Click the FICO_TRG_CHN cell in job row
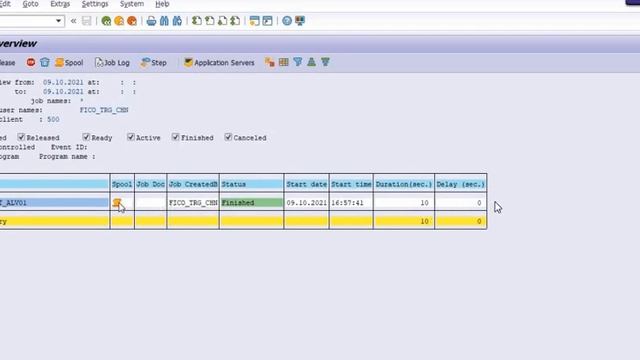Viewport: 640px width, 360px height. (x=193, y=202)
